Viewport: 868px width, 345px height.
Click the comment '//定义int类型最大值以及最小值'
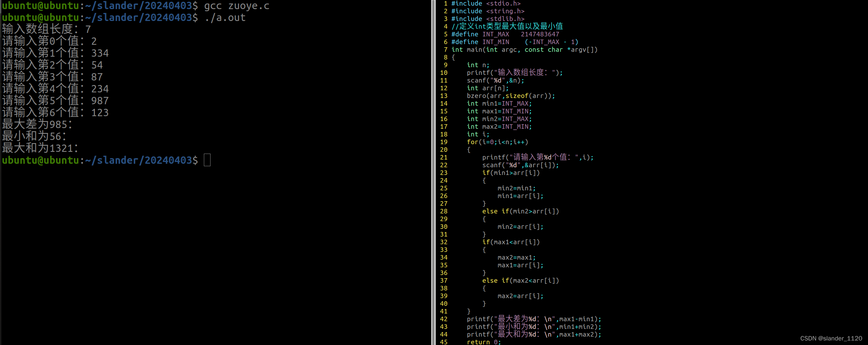(x=507, y=26)
